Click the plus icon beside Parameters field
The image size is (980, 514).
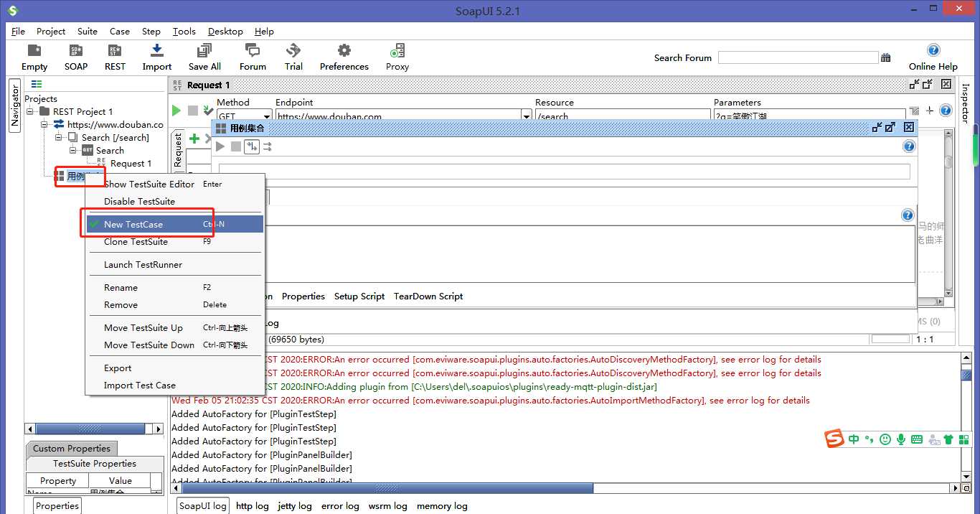930,111
